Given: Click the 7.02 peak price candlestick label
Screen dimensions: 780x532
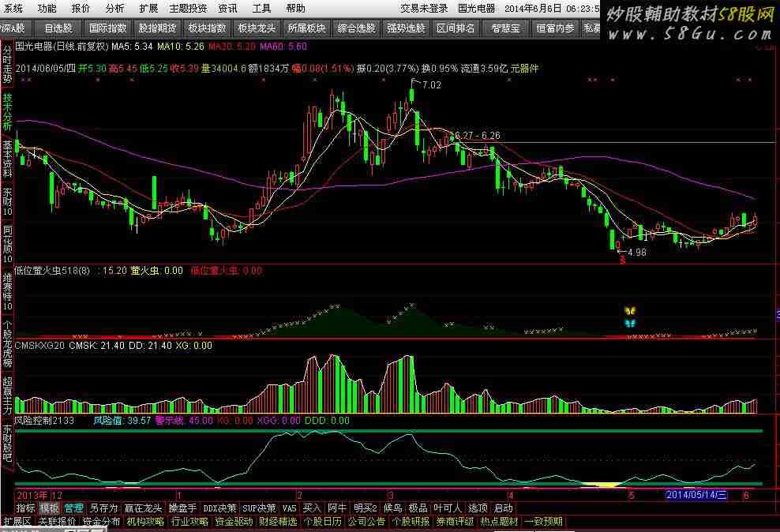Looking at the screenshot, I should point(432,84).
